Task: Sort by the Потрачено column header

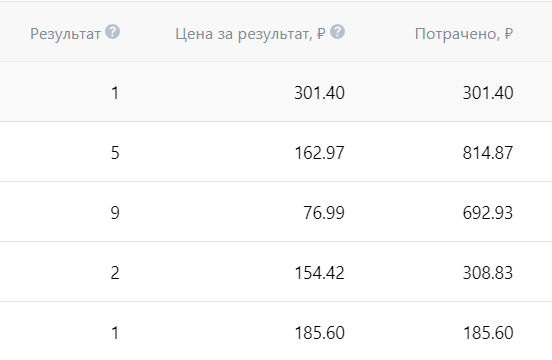Action: (x=464, y=34)
